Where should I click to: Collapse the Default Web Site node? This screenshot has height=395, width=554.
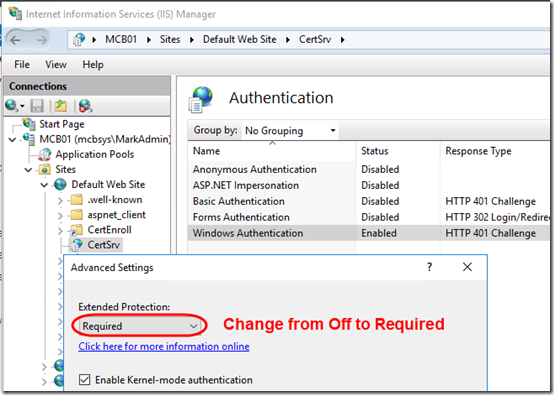tap(44, 185)
